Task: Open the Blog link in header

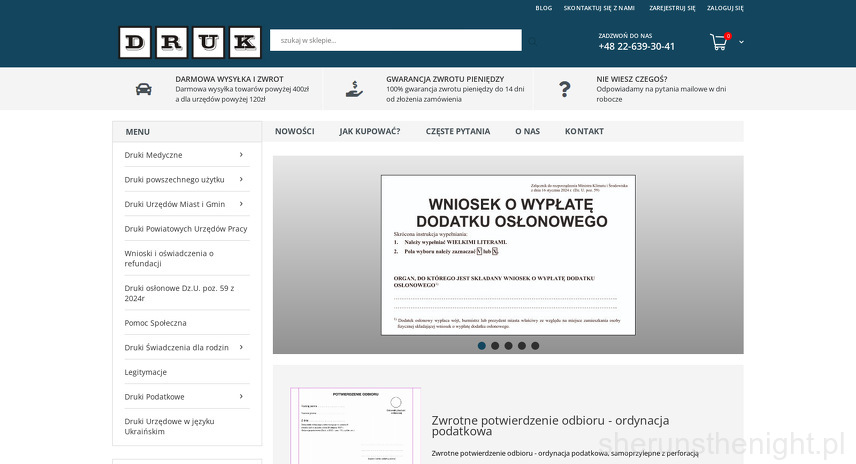Action: click(x=543, y=8)
